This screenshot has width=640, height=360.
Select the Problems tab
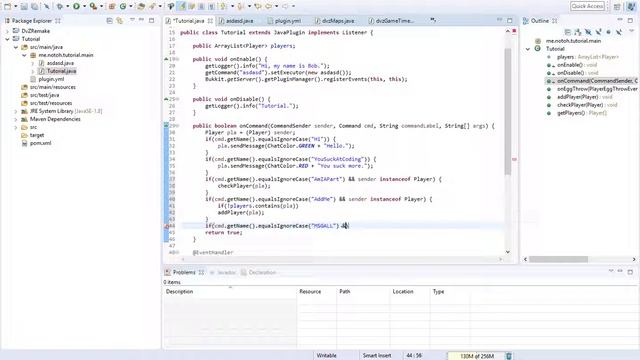coord(184,272)
